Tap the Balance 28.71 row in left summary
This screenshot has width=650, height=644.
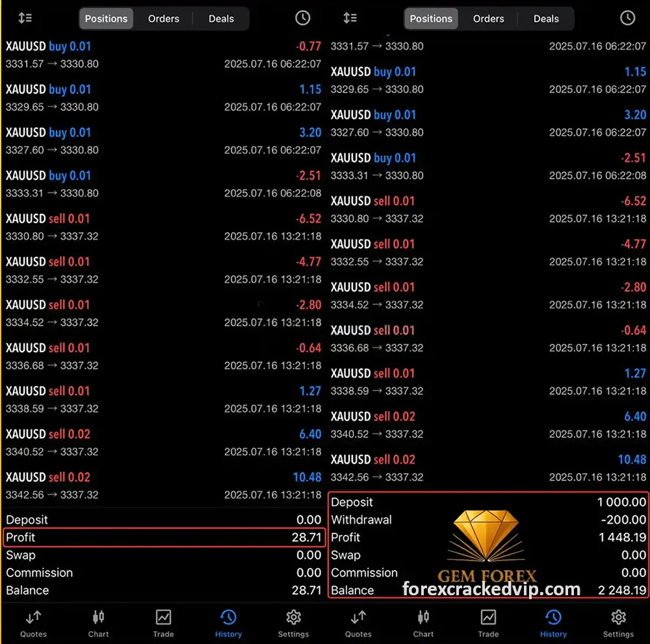[x=163, y=590]
